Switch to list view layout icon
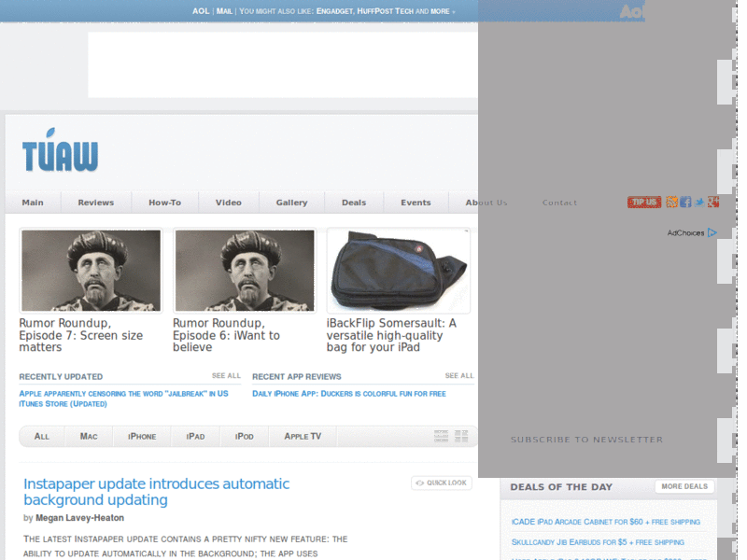The width and height of the screenshot is (747, 560). click(x=441, y=436)
